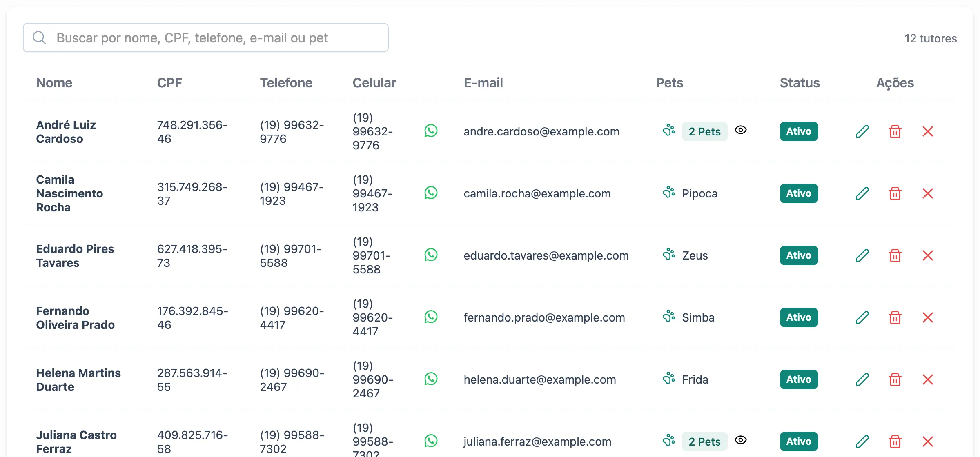The image size is (980, 457).
Task: Click red X for Juliana Castro Ferraz
Action: coord(928,441)
